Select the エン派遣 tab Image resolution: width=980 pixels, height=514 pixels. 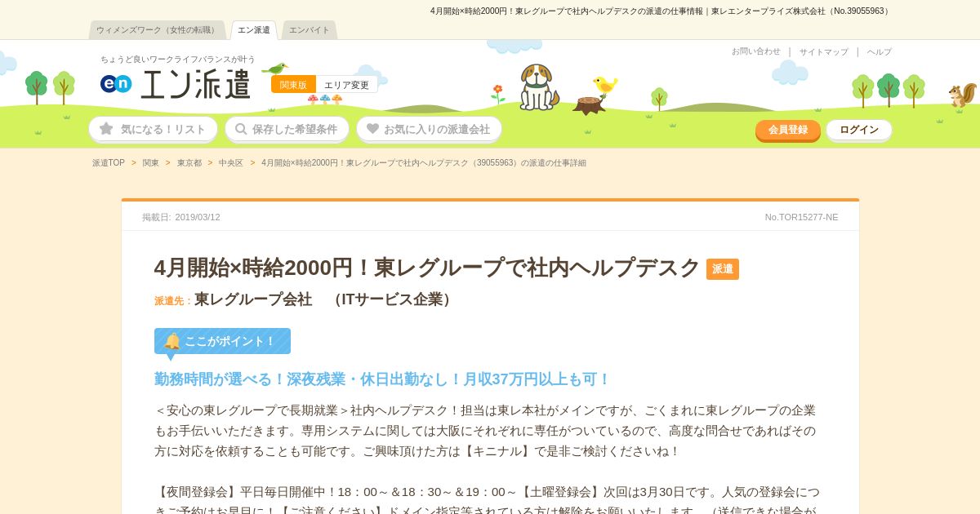[254, 30]
